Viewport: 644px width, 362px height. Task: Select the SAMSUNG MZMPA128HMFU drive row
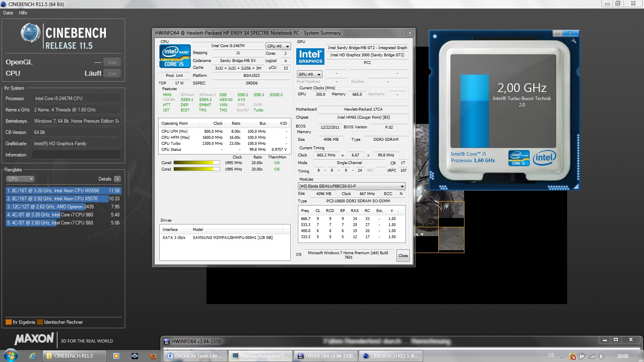[x=225, y=238]
